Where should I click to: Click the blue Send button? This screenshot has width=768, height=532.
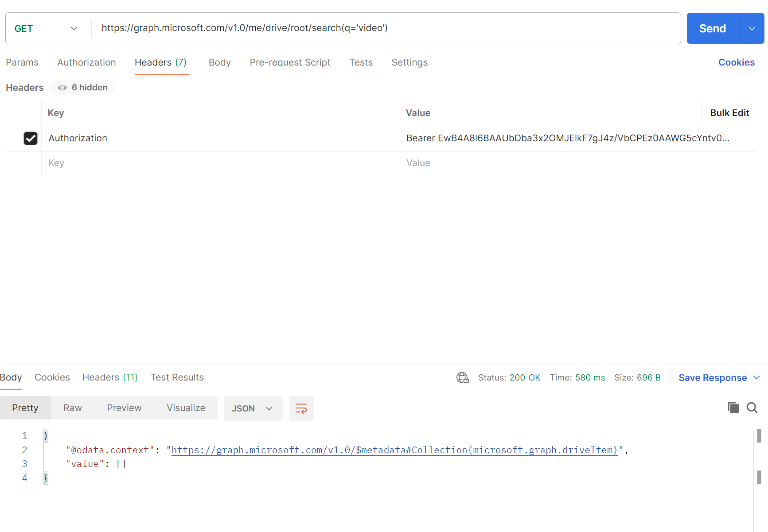coord(713,28)
